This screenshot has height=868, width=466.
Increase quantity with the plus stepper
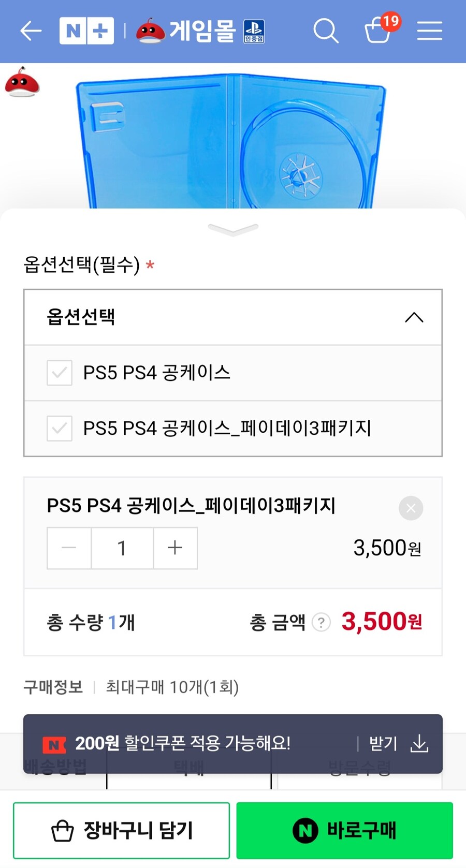[x=175, y=548]
